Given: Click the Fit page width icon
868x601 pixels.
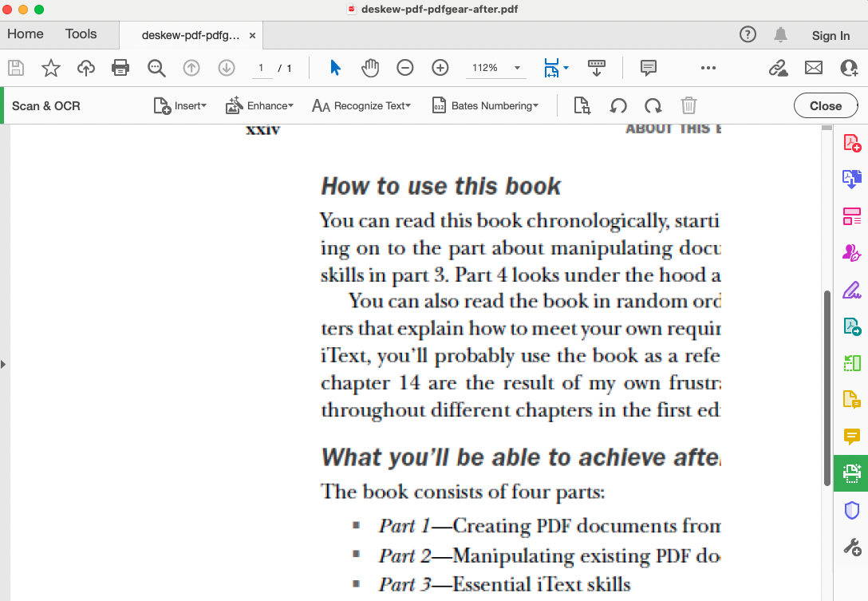Looking at the screenshot, I should 551,68.
